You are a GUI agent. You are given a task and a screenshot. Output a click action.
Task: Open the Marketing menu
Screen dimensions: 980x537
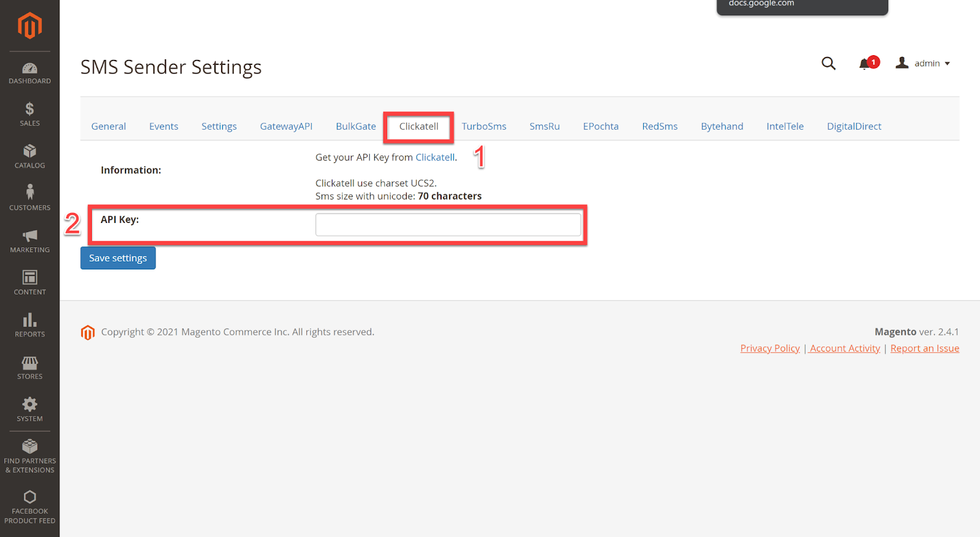(29, 241)
